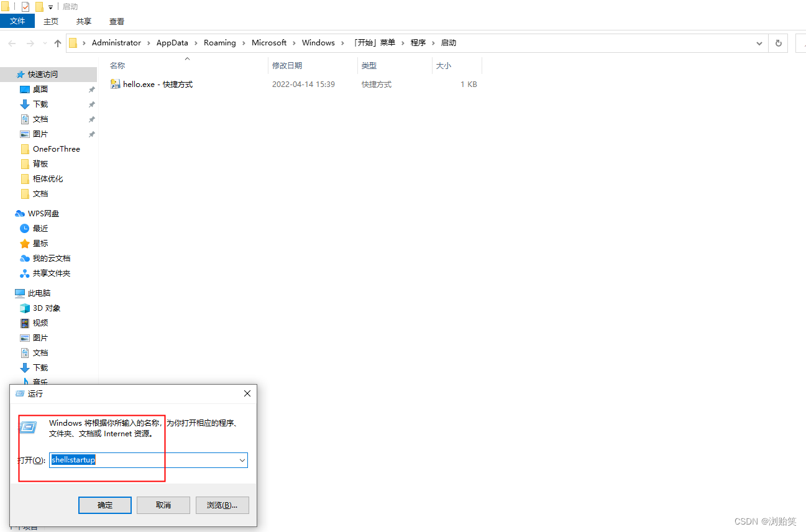The width and height of the screenshot is (806, 532).
Task: Open the customize quick access toolbar dropdown
Action: [x=50, y=7]
